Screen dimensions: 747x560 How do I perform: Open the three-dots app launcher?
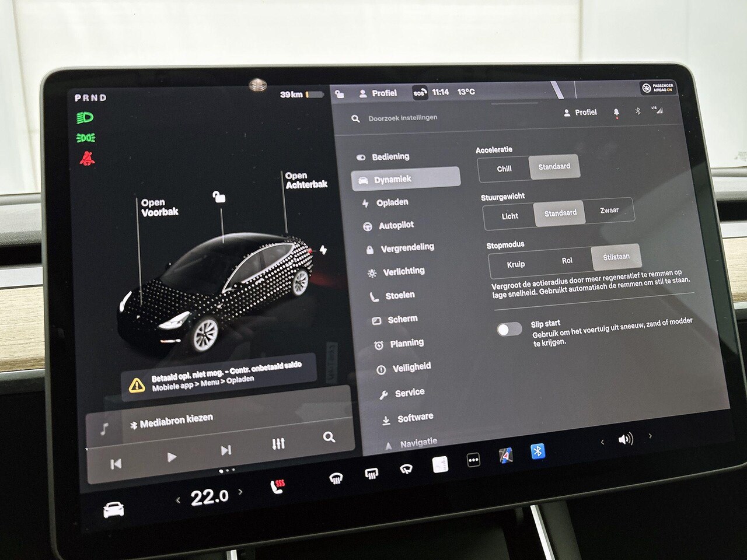click(473, 461)
